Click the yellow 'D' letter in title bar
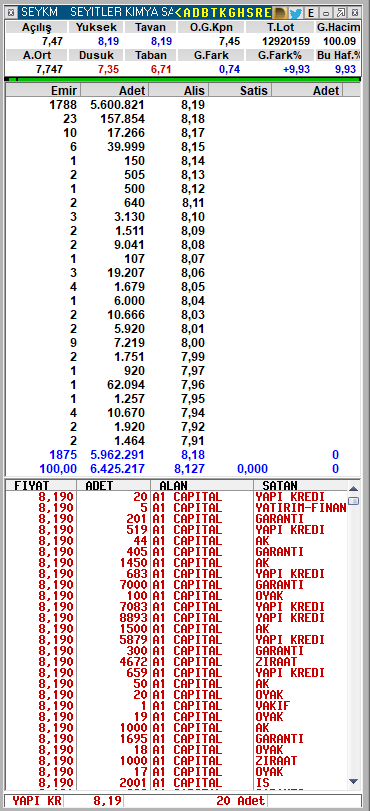Screen dimensions: 370x811 [x=196, y=13]
